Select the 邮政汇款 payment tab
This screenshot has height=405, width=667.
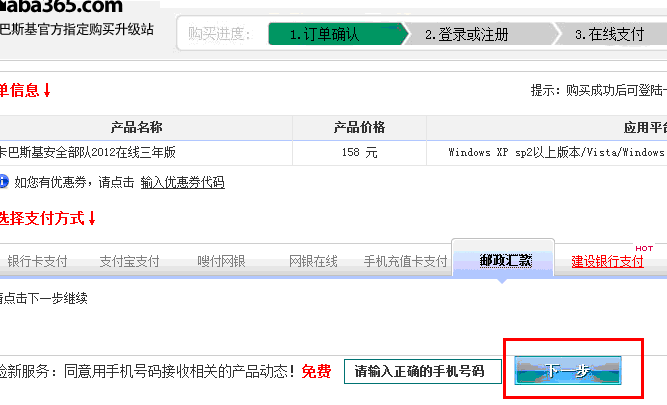tap(503, 260)
